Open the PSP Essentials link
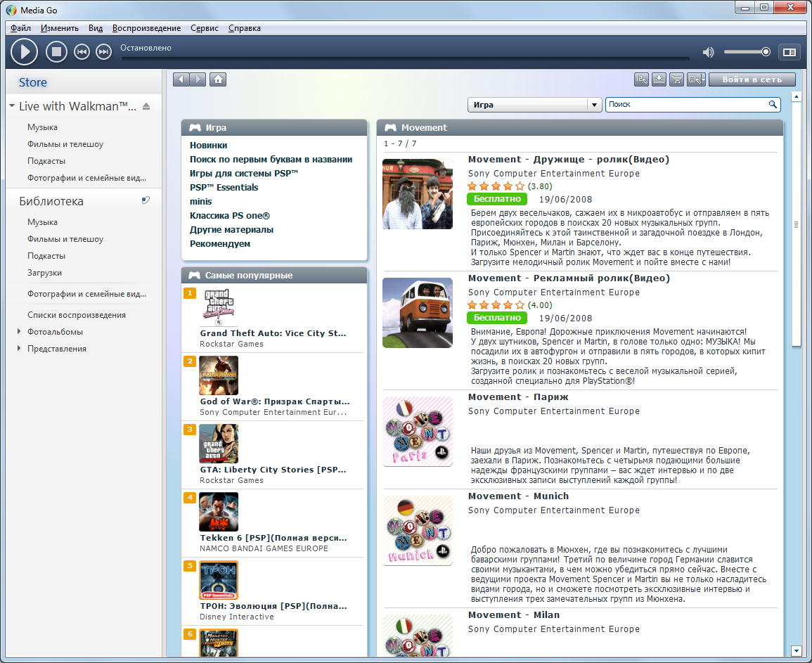The height and width of the screenshot is (663, 812). [x=224, y=188]
